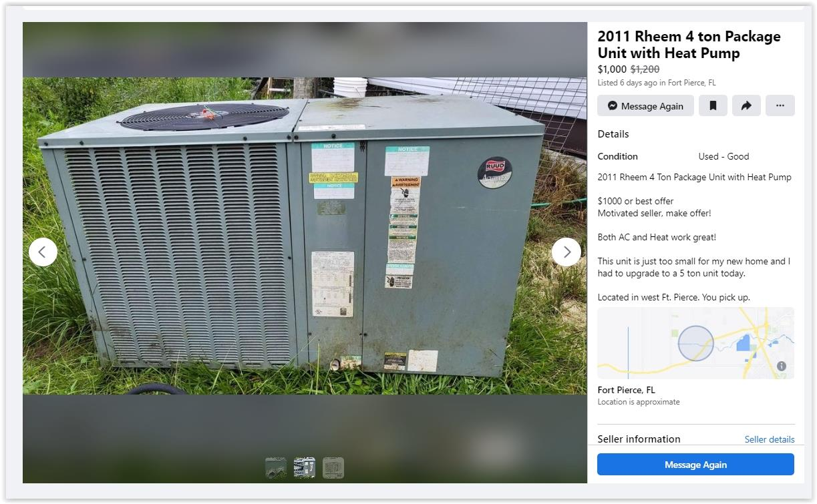Click the Messenger icon in Message Again
Image resolution: width=817 pixels, height=504 pixels.
612,105
